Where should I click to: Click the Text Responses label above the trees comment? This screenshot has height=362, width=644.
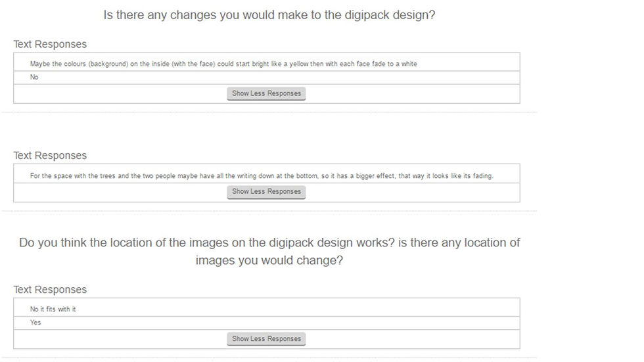coord(50,156)
